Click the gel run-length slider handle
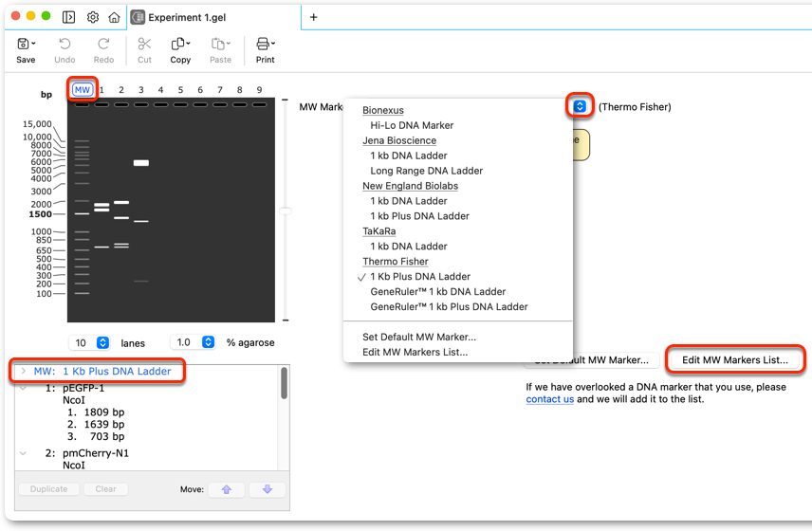 (285, 211)
